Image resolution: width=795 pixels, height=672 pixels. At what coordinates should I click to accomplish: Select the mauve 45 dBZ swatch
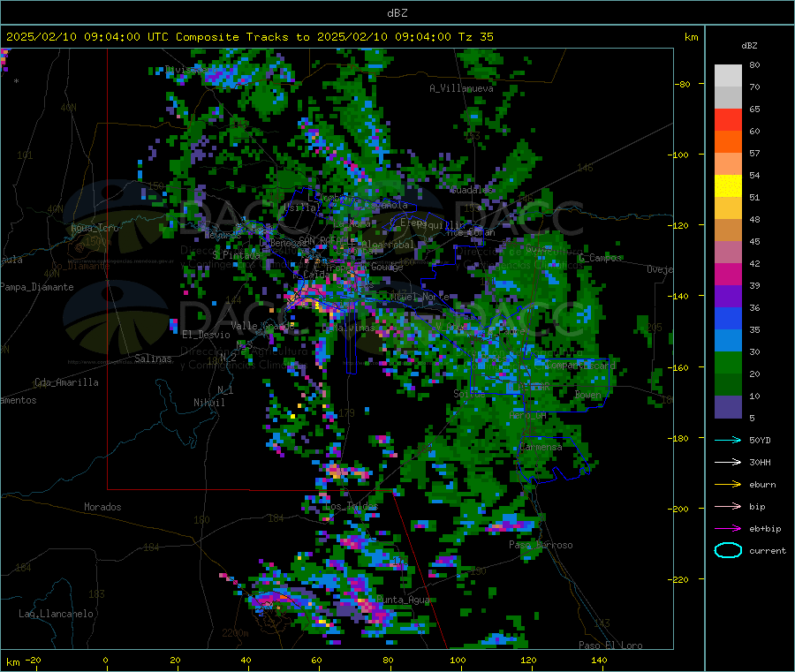click(x=728, y=253)
